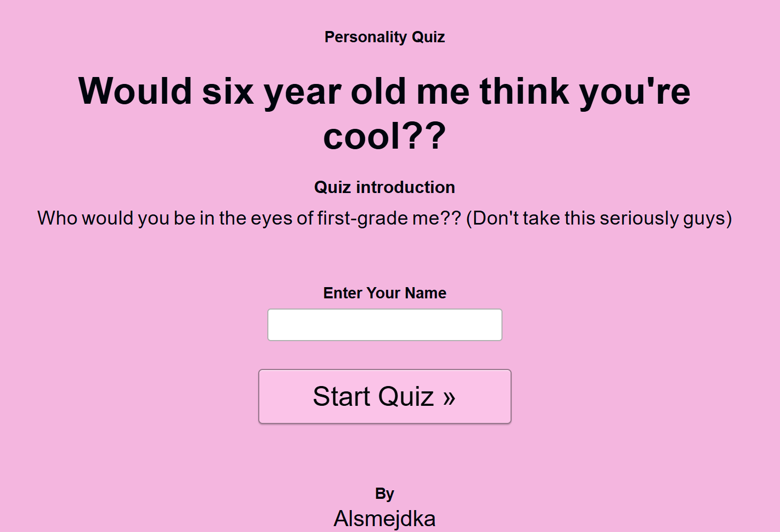
Task: Click the Personality Quiz label at top
Action: (384, 37)
